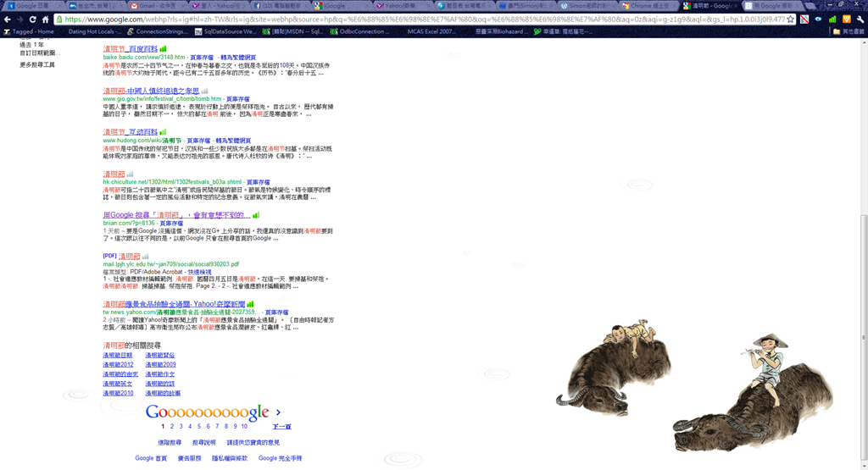Click related search 清明節2010
Screen dimensions: 868x470
[118, 393]
